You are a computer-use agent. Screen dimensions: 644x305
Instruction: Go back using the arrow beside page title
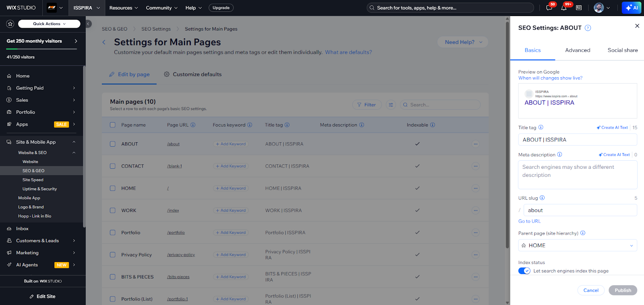[104, 42]
